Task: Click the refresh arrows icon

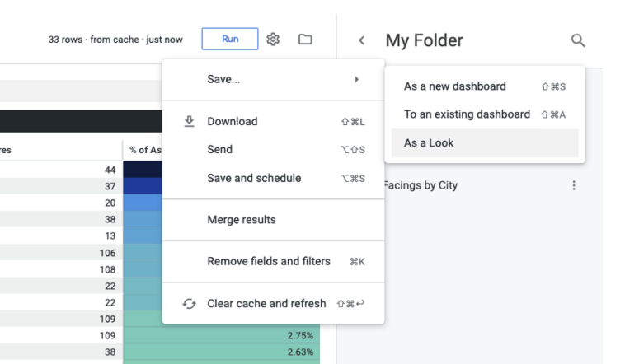Action: pyautogui.click(x=190, y=303)
